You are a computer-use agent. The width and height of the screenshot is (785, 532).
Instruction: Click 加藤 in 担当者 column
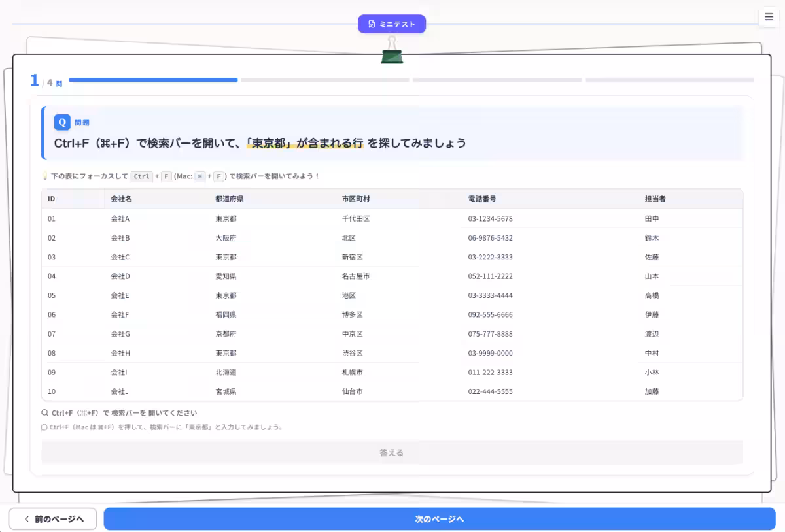652,391
